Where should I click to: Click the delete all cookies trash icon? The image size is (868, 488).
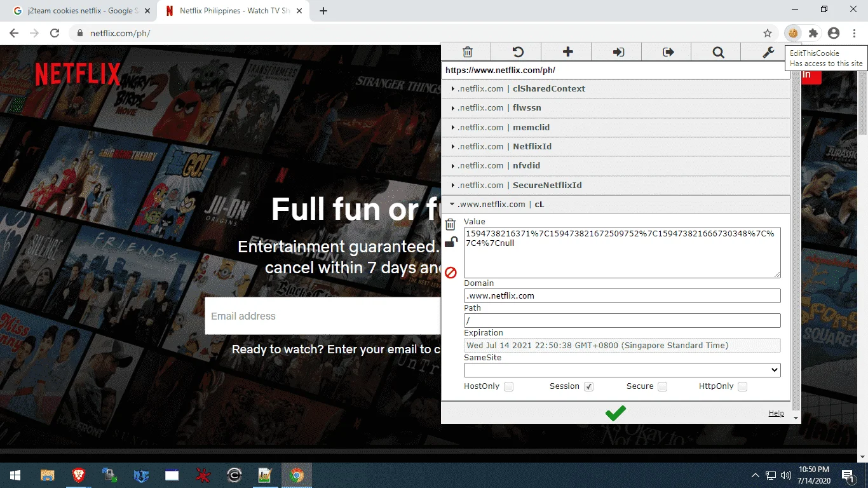coord(468,52)
